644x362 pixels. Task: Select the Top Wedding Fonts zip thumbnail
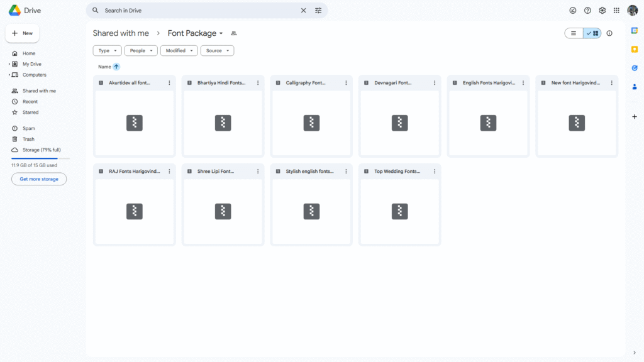399,212
